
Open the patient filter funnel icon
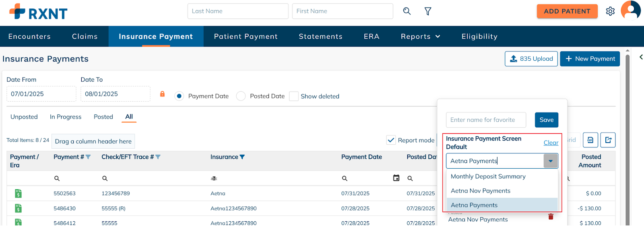tap(428, 11)
